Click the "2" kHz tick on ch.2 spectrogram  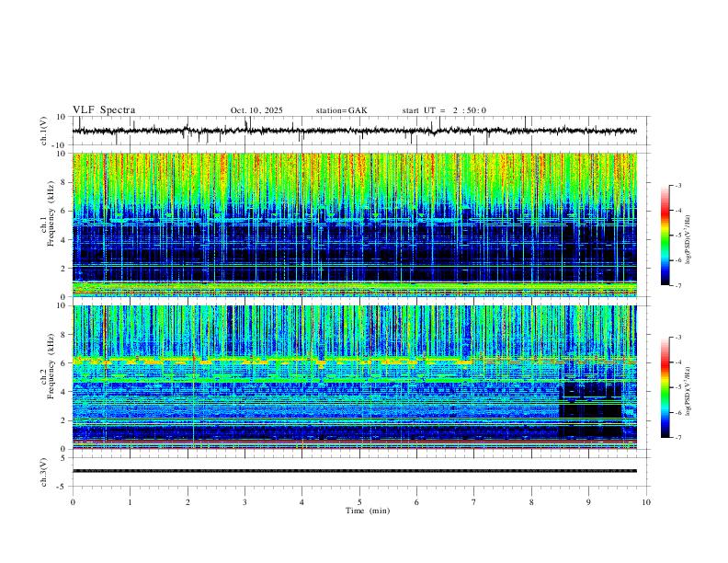(64, 420)
